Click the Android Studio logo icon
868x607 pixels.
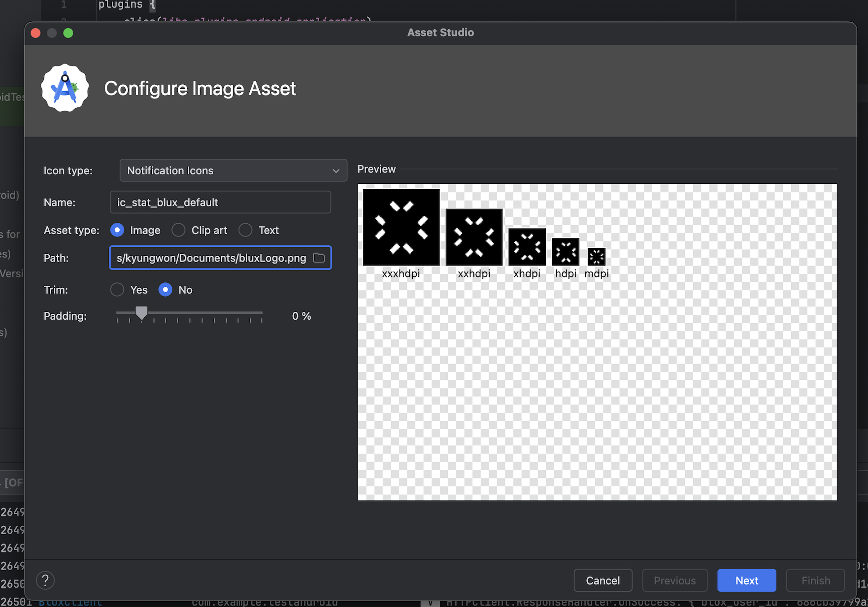(65, 88)
